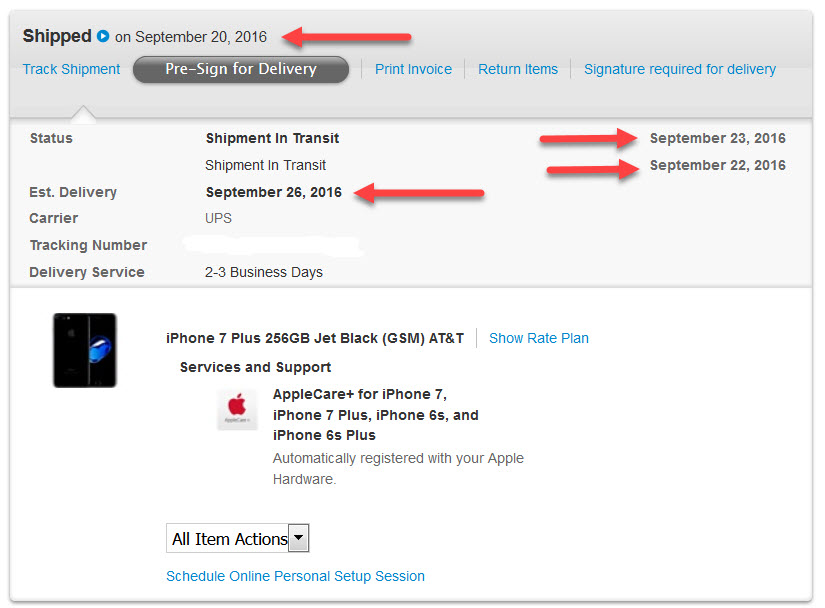Click the redacted tracking number field

[273, 246]
